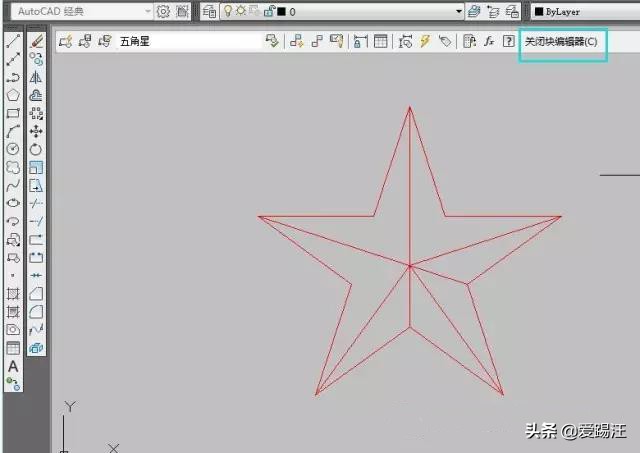Image resolution: width=640 pixels, height=453 pixels.
Task: Select the Region tool
Action: click(13, 330)
